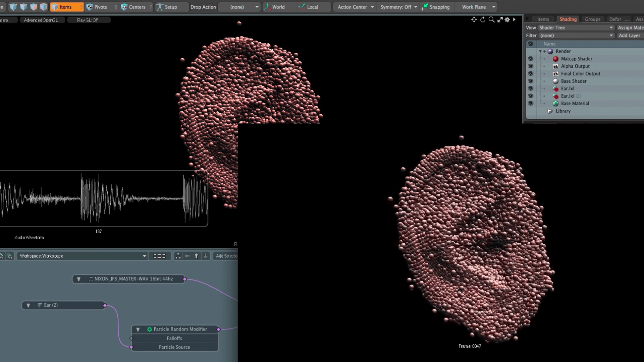The height and width of the screenshot is (362, 644).
Task: Collapse the Particle Random Modifier node
Action: tap(138, 329)
